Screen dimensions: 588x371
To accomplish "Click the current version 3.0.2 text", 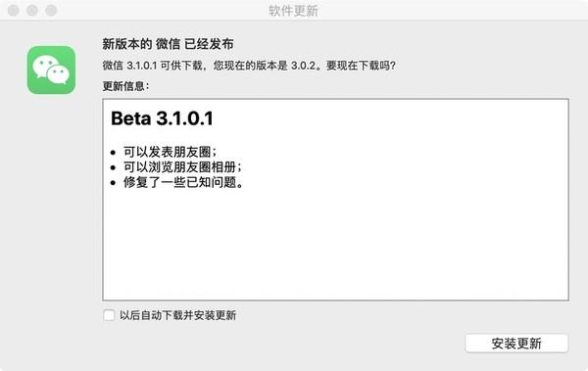I will 303,66.
